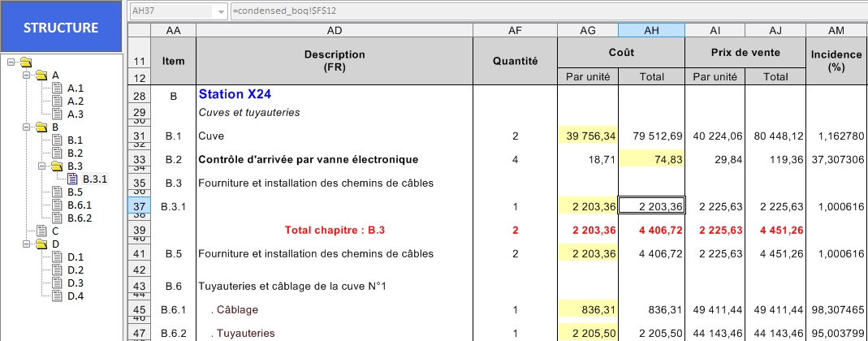Viewport: 868px width, 341px height.
Task: Select the B.1 document icon
Action: coord(57,140)
